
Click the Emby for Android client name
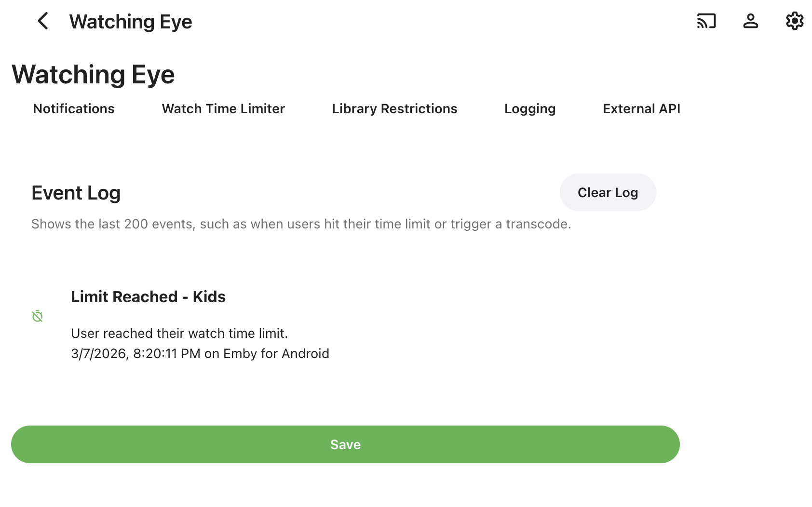tap(276, 354)
